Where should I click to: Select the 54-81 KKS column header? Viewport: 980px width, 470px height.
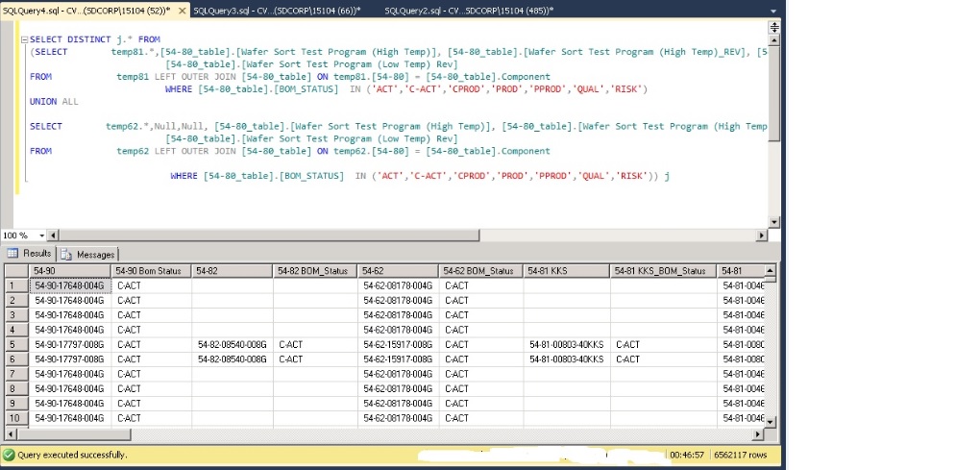click(x=567, y=271)
